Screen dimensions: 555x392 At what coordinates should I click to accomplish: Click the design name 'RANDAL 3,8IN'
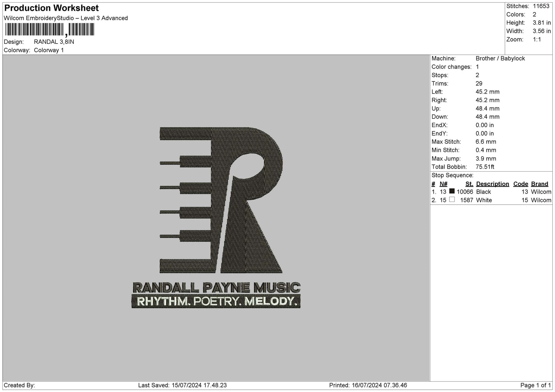click(x=54, y=42)
